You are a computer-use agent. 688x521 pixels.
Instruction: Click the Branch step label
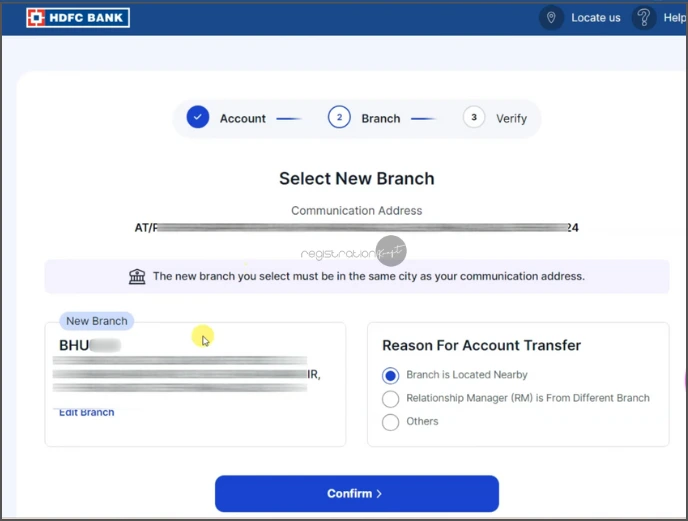(381, 119)
